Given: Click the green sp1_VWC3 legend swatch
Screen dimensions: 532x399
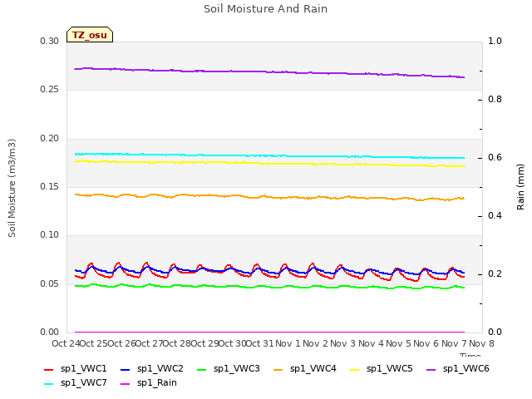Looking at the screenshot, I should point(201,369).
